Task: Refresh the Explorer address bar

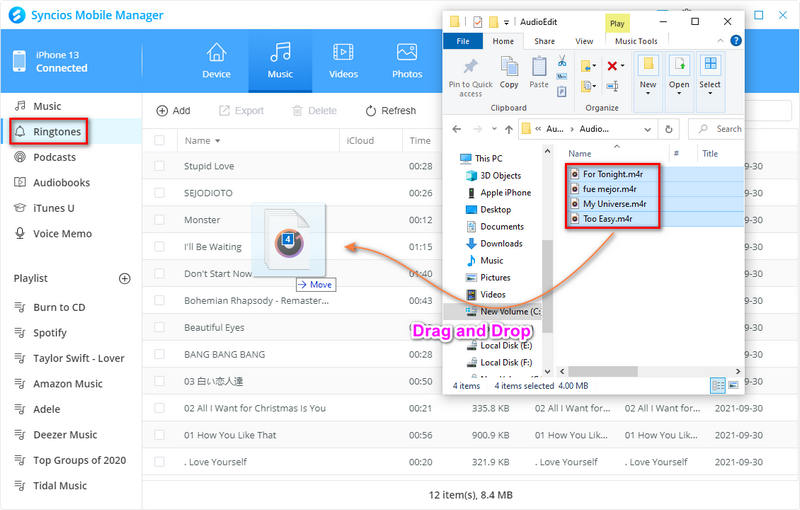Action: tap(668, 130)
